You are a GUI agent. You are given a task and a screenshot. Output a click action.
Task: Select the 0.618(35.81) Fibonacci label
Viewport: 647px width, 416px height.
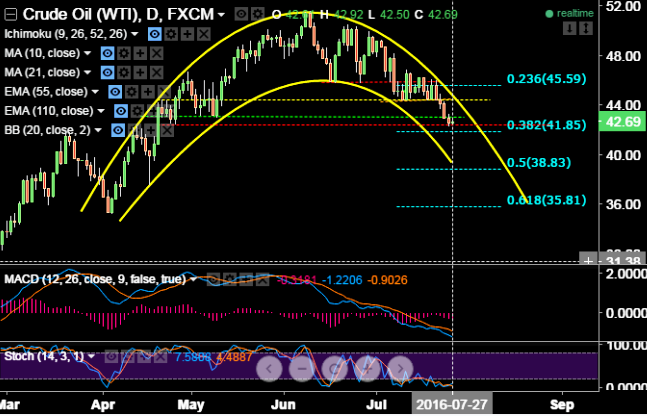[x=546, y=201]
